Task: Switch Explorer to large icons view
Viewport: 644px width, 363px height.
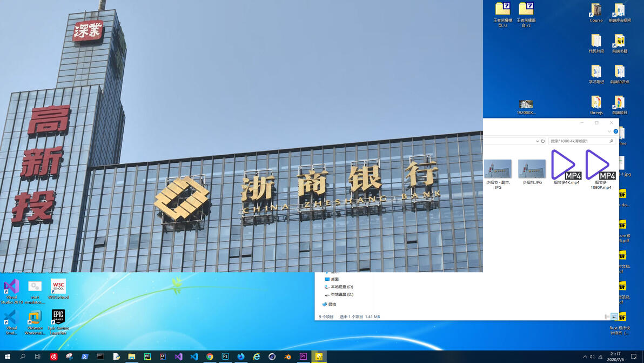Action: [x=614, y=316]
